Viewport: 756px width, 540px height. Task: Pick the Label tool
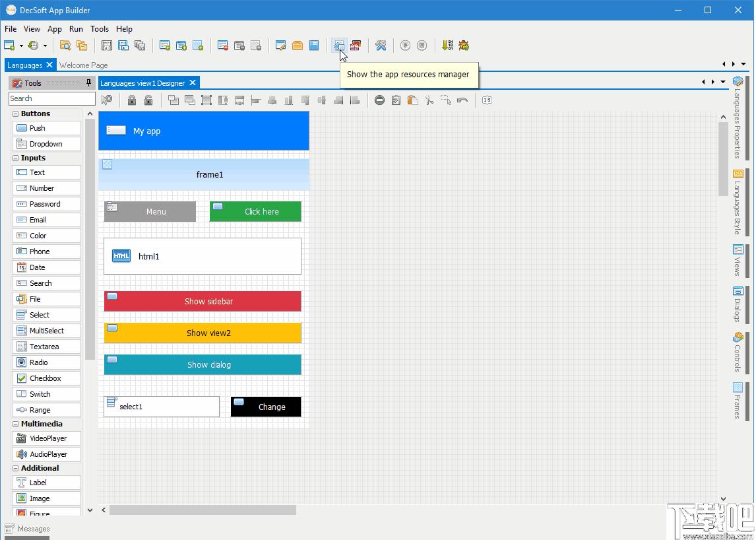[46, 483]
